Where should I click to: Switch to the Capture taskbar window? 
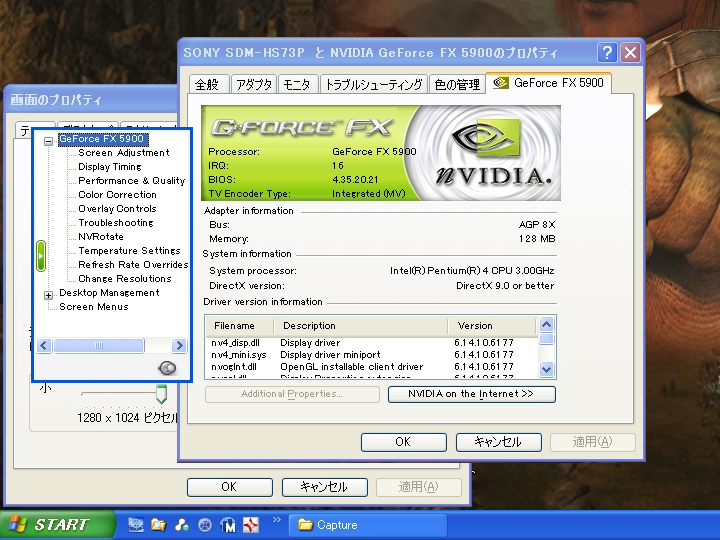point(367,525)
